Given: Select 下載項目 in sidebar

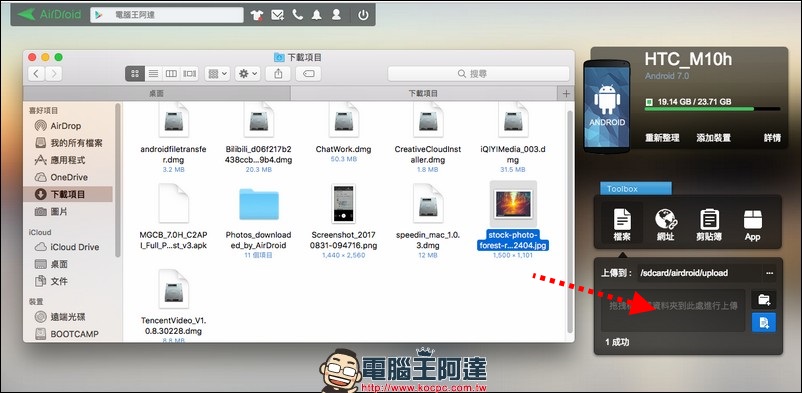Looking at the screenshot, I should [68, 194].
